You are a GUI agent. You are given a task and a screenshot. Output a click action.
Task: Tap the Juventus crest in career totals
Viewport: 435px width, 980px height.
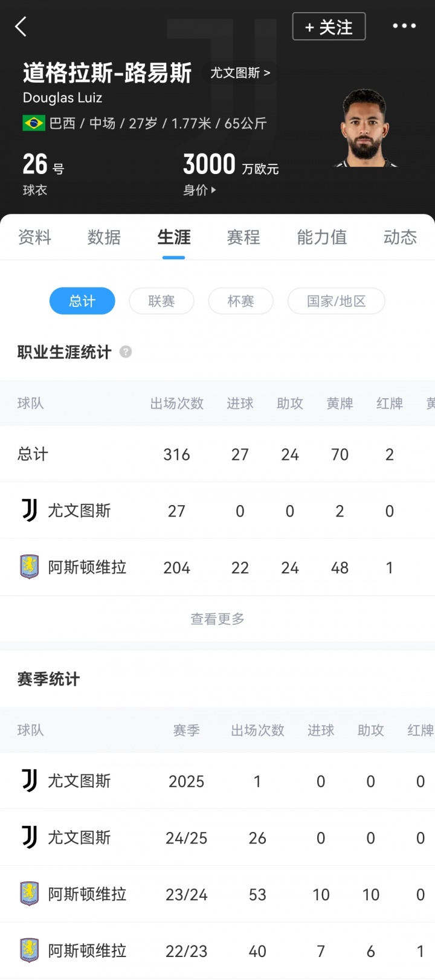[29, 511]
